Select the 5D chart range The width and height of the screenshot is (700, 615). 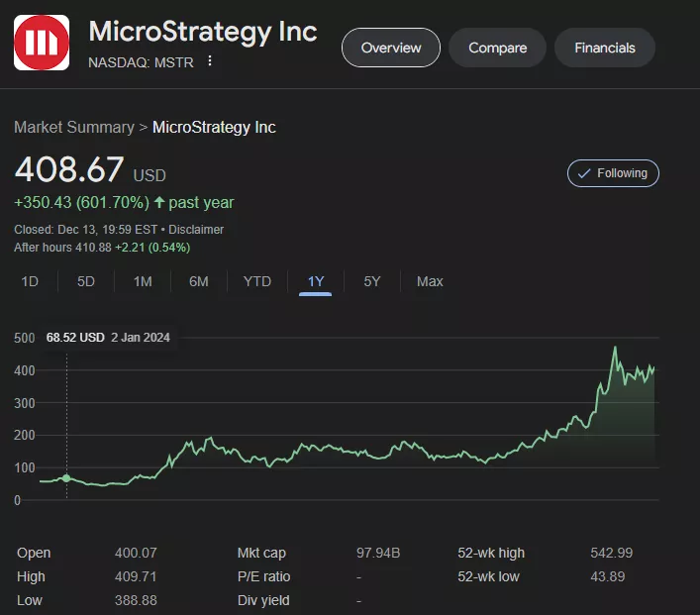(86, 281)
